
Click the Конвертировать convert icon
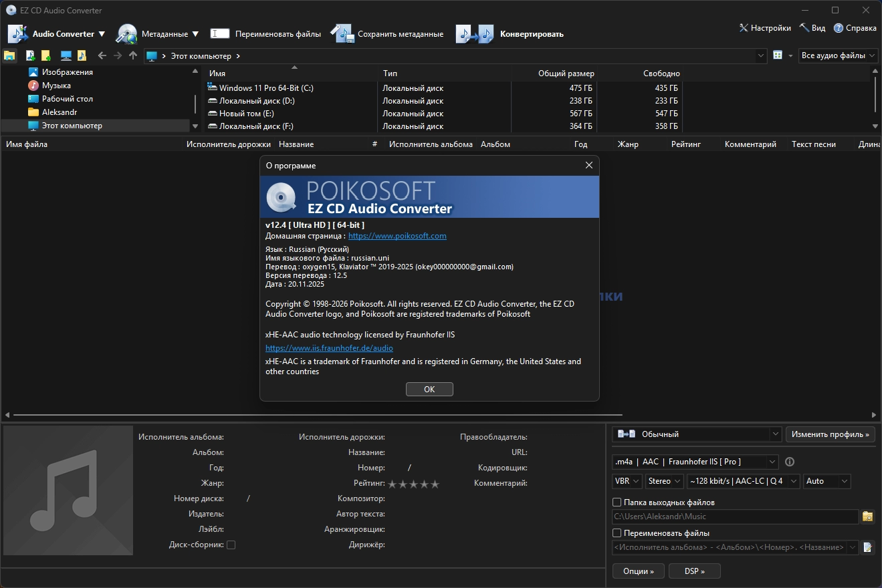(475, 33)
